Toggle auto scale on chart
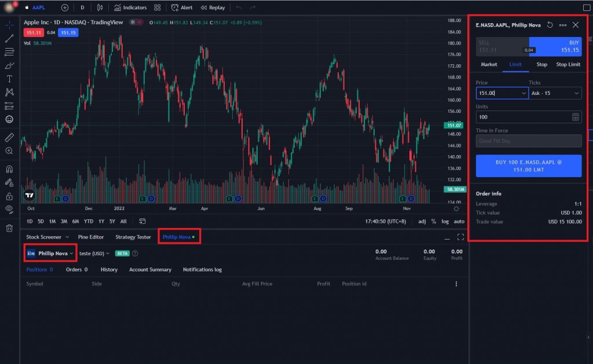The width and height of the screenshot is (593, 364). pyautogui.click(x=459, y=222)
